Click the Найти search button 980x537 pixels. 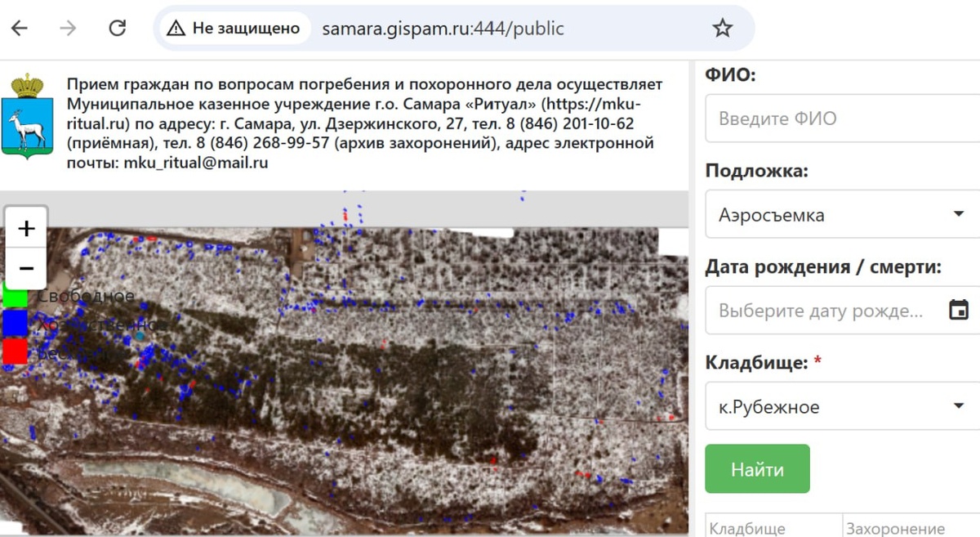[x=757, y=469]
